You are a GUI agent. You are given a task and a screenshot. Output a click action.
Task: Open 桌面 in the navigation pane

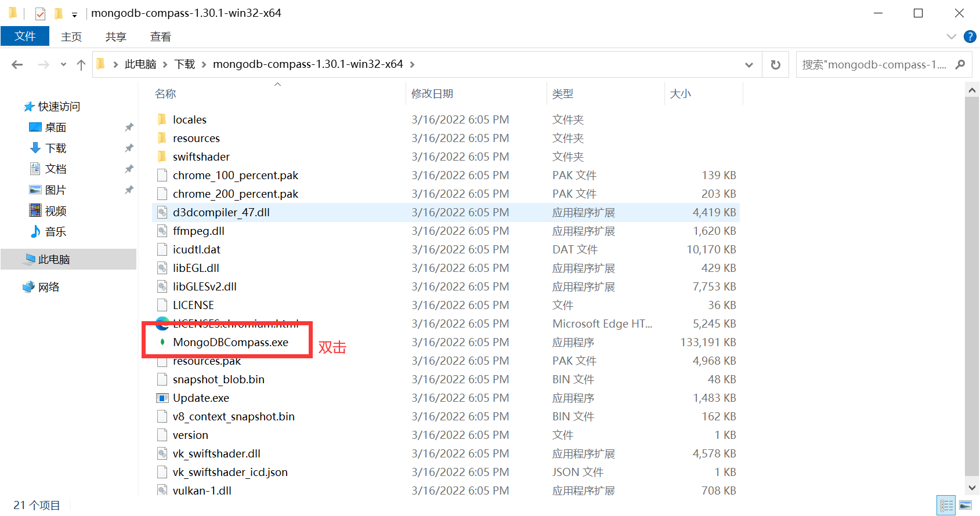[x=56, y=128]
